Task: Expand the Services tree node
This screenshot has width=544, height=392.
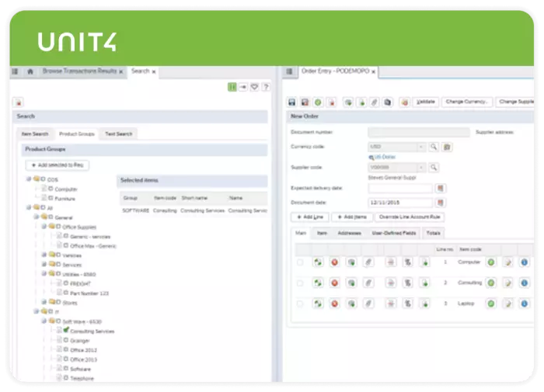Action: [x=44, y=265]
